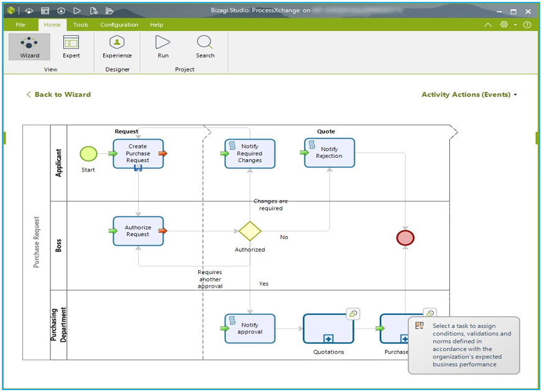Select the Create Purchase Request task
542x392 pixels.
pos(138,153)
